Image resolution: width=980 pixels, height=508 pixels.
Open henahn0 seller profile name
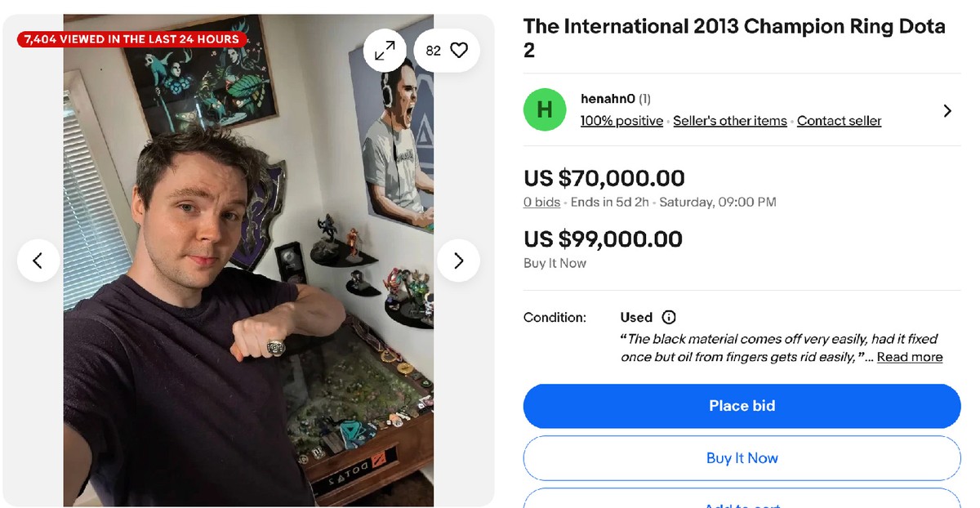coord(608,99)
